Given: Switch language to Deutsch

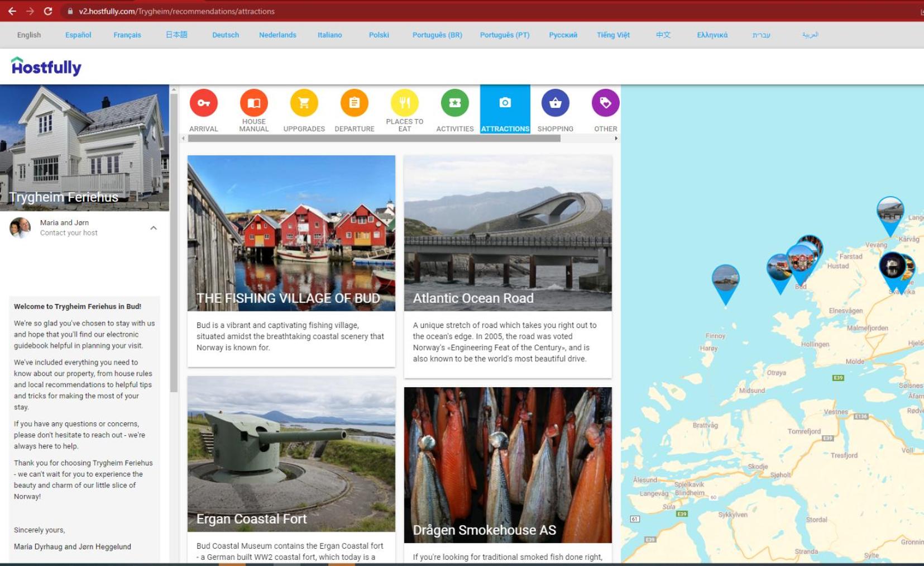Looking at the screenshot, I should point(226,35).
